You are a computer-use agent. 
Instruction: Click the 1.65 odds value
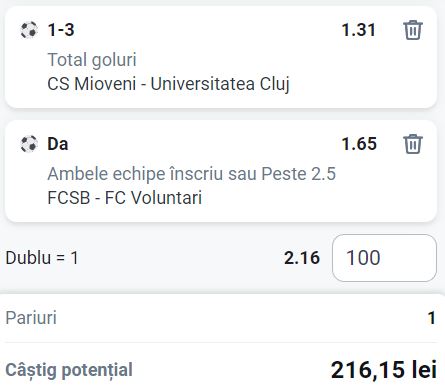click(359, 144)
